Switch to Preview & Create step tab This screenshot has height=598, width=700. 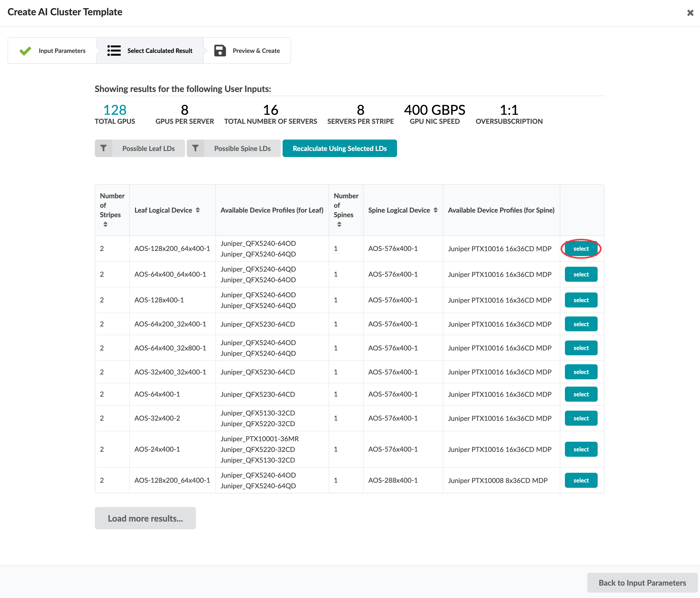point(256,51)
